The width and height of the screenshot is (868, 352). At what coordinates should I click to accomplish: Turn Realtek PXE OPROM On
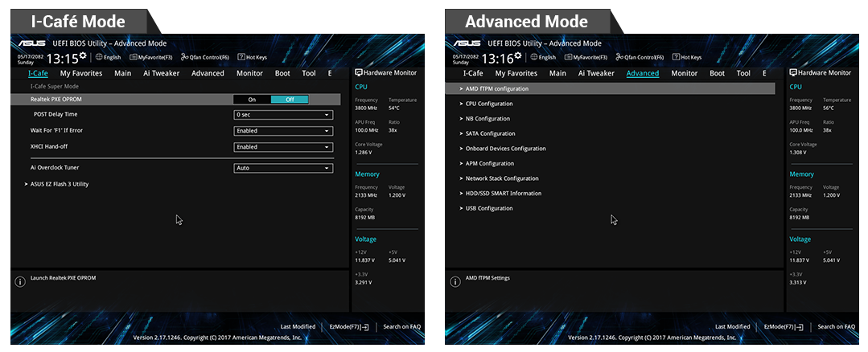click(252, 100)
